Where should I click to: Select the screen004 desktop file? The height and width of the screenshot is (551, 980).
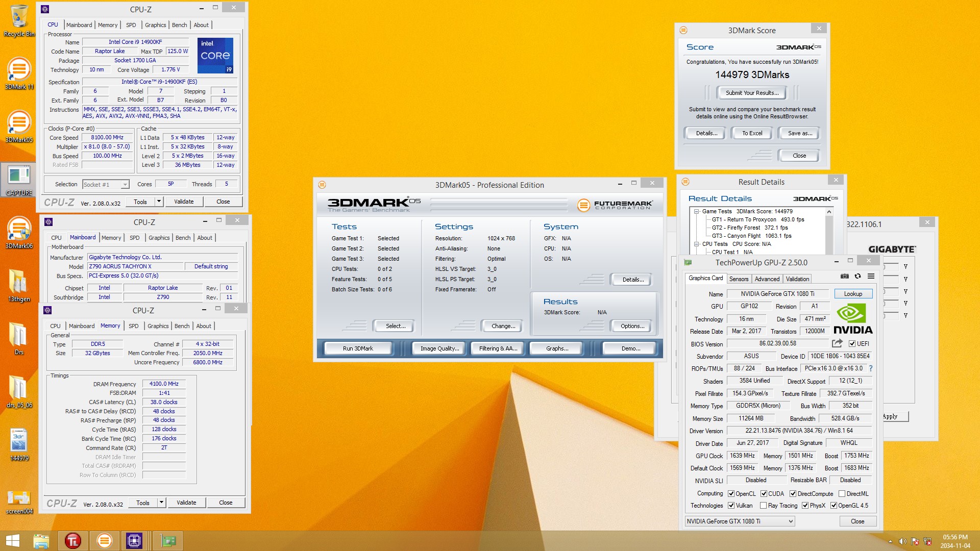coord(19,501)
